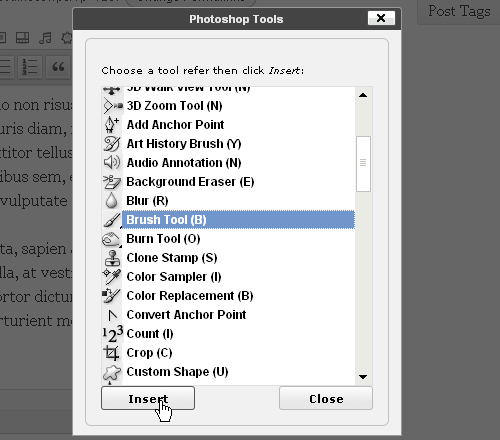Click the list scrollbar thumb
500x440 pixels.
(x=363, y=164)
